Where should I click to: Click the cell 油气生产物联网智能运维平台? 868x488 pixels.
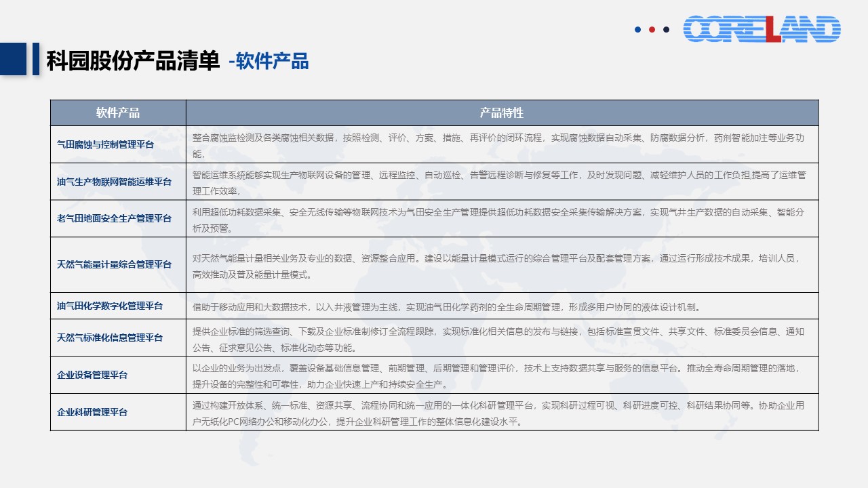(118, 182)
